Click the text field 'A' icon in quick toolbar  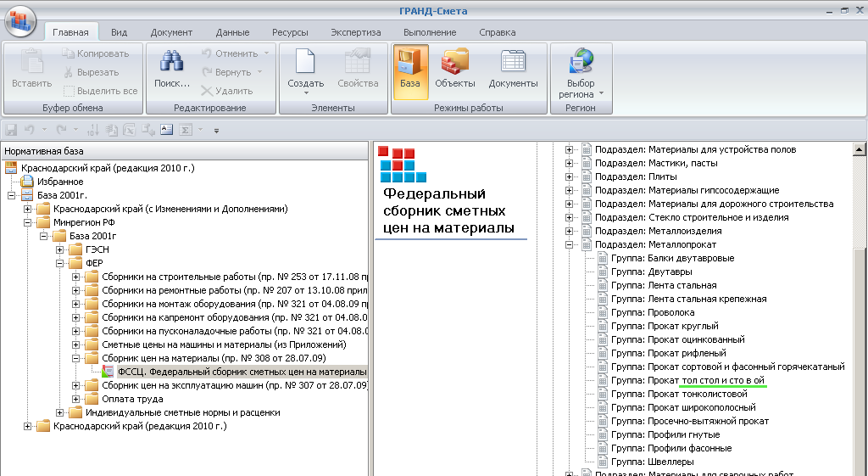coord(167,130)
